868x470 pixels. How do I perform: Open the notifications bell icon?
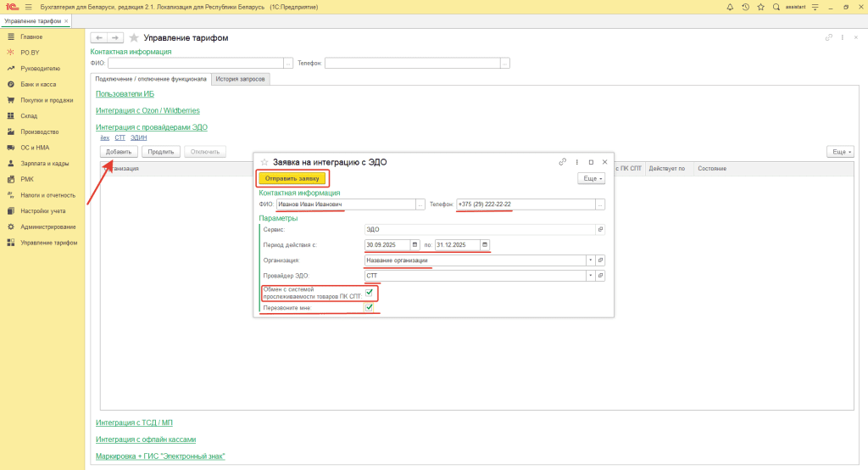(x=730, y=7)
